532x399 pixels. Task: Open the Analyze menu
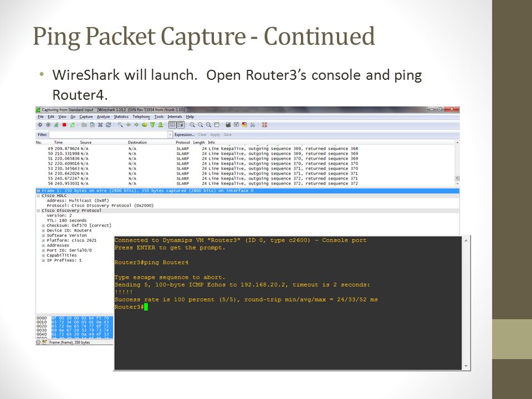pos(104,117)
